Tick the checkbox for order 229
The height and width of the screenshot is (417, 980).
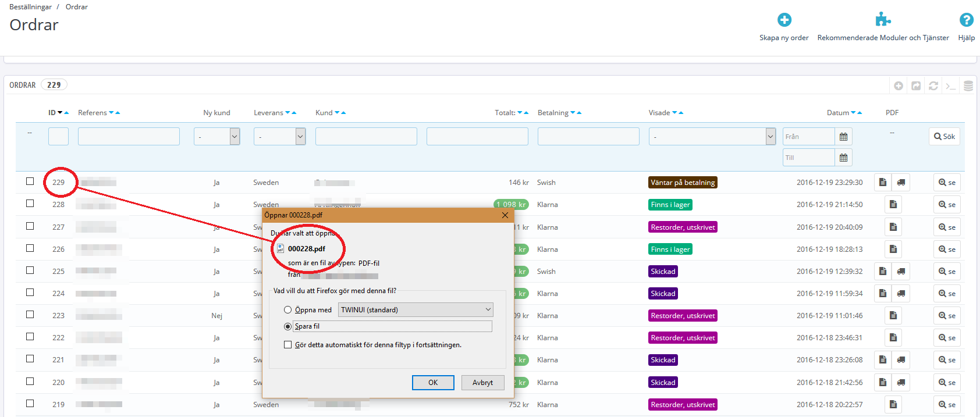pos(30,181)
